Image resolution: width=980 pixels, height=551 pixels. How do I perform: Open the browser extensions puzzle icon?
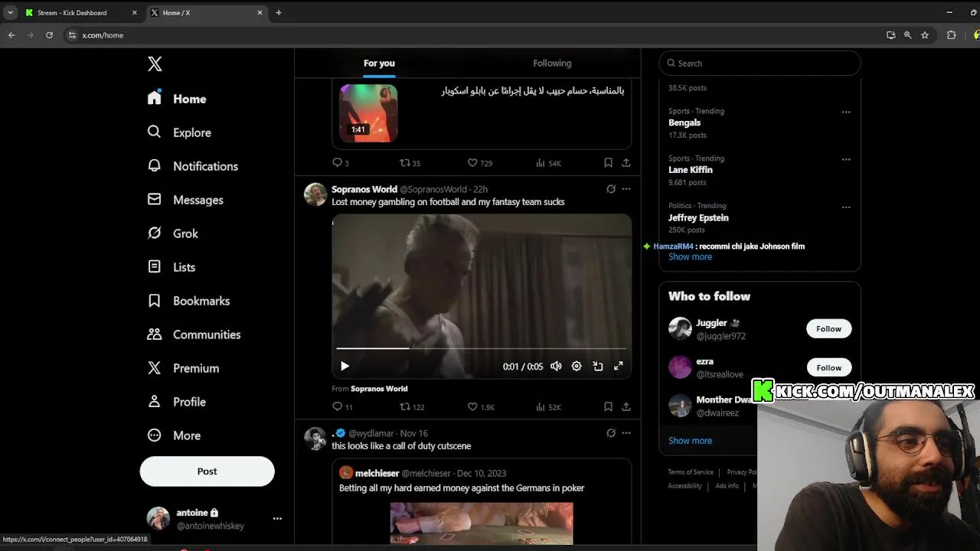tap(952, 35)
